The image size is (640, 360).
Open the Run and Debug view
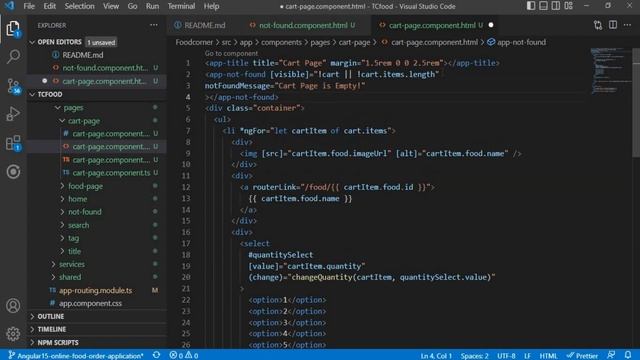(13, 114)
